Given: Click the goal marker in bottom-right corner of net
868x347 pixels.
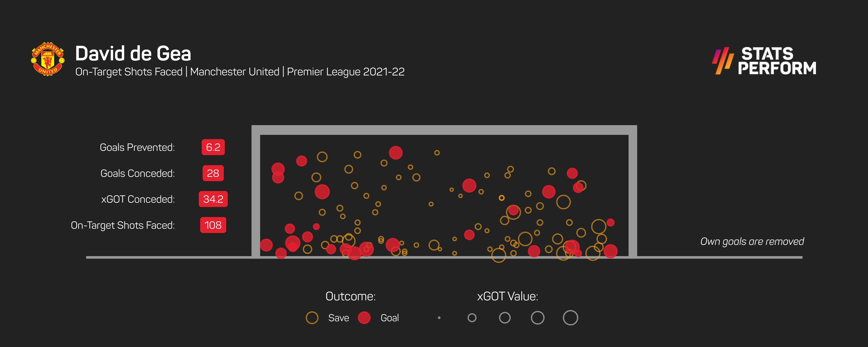Looking at the screenshot, I should click(x=610, y=251).
